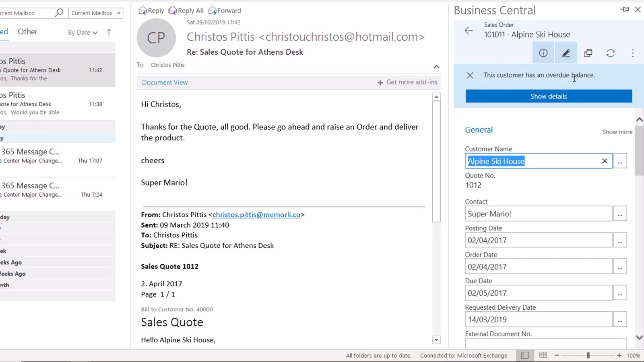Open the more options vertical ellipsis menu
The width and height of the screenshot is (644, 362).
(x=633, y=53)
